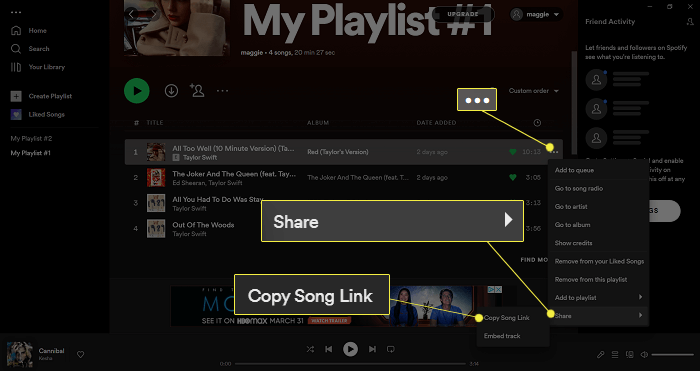The width and height of the screenshot is (700, 371).
Task: Open lyrics microphone icon
Action: coord(601,354)
